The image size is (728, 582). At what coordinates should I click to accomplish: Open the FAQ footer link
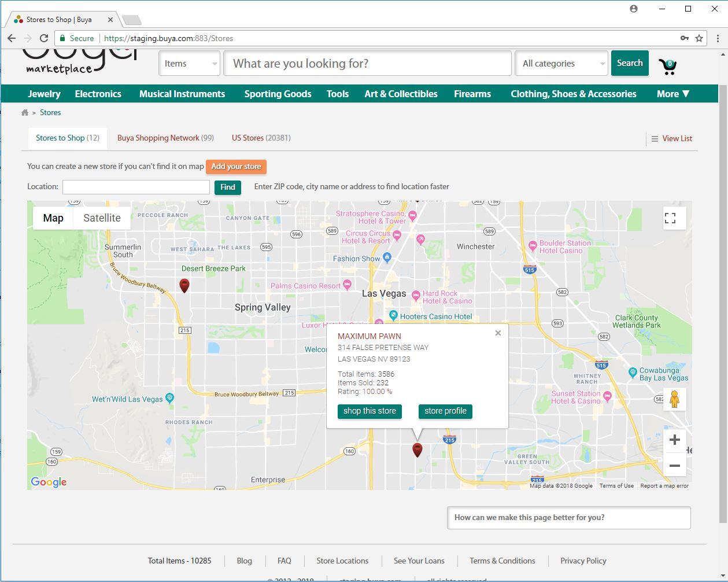[x=284, y=561]
